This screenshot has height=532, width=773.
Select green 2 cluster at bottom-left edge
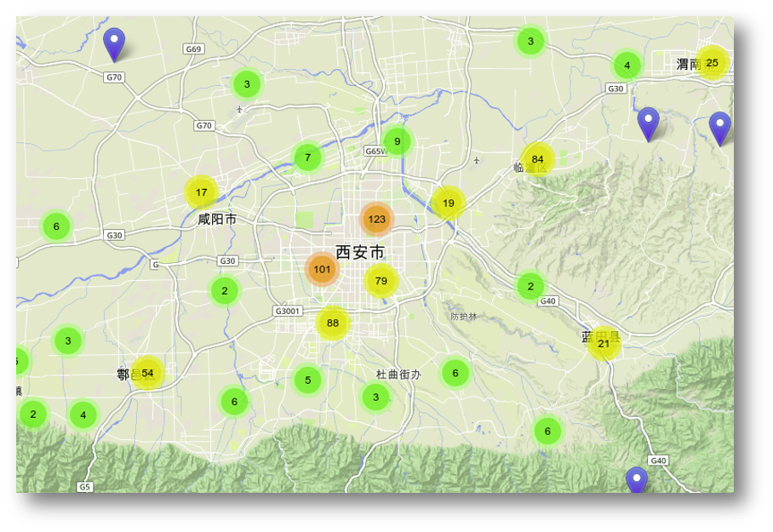tap(33, 415)
